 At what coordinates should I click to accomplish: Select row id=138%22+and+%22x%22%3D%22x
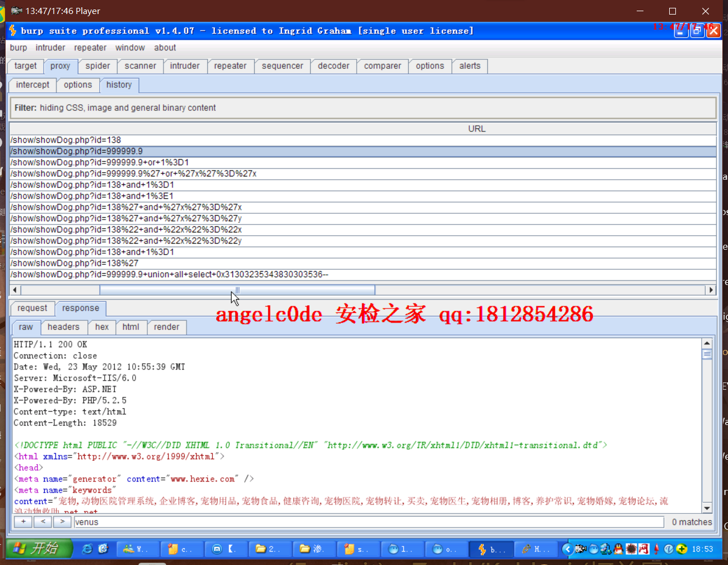[363, 230]
